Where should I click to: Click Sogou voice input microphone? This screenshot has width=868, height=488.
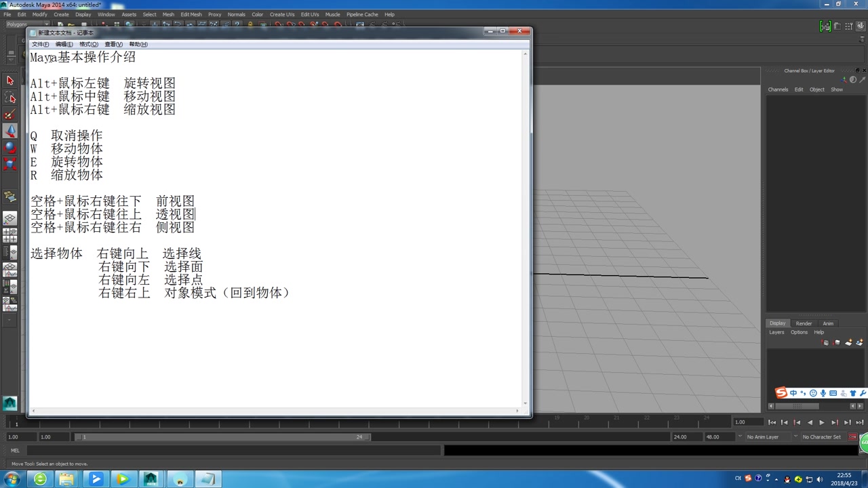point(823,393)
